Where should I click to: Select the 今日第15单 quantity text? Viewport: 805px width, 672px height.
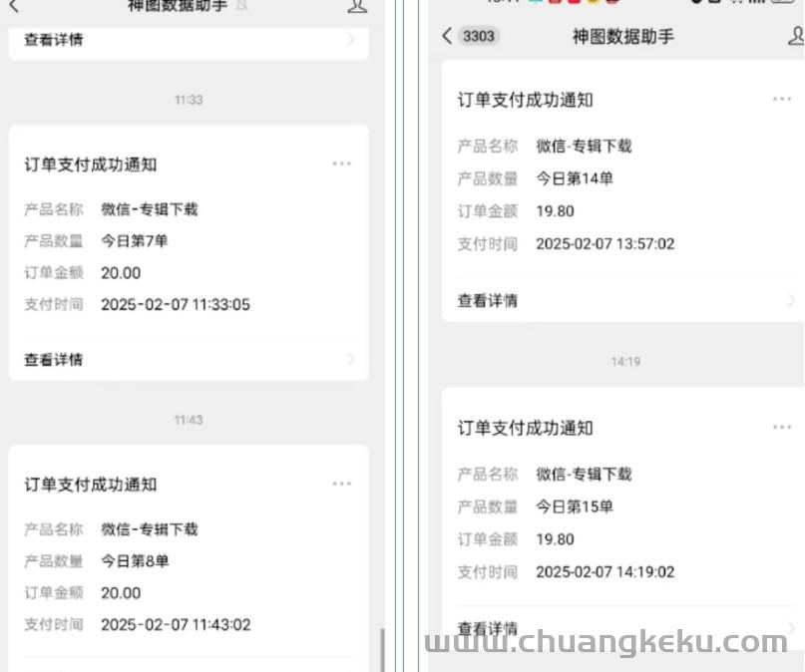coord(575,506)
